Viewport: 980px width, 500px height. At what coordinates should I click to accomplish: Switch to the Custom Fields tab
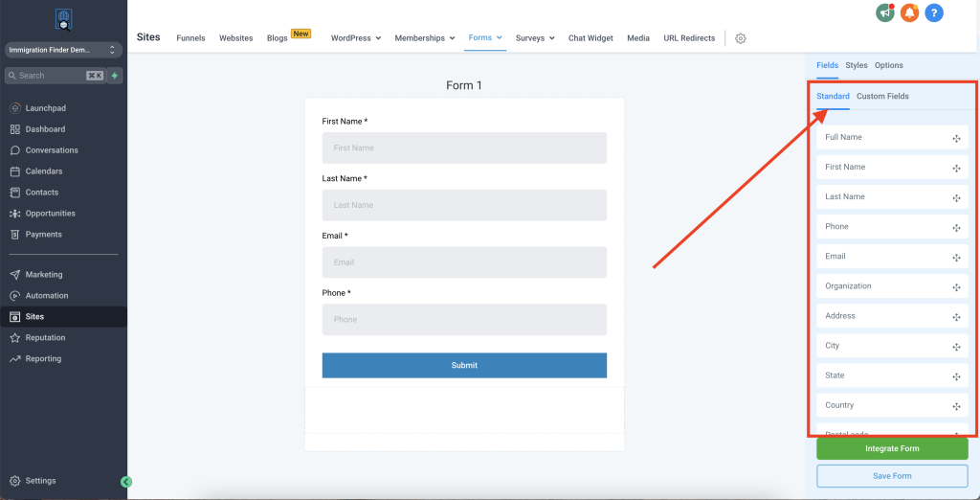(882, 97)
